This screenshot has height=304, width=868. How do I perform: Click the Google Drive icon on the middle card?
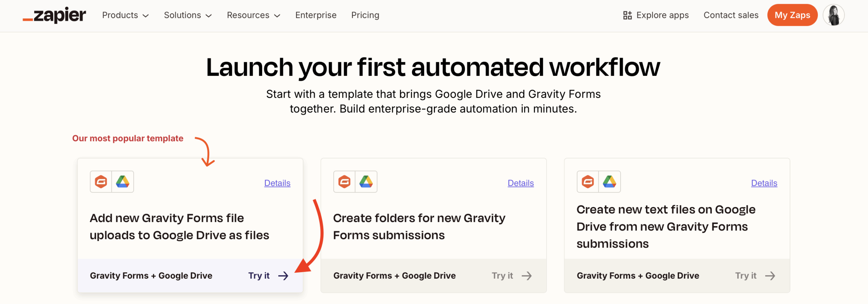[x=367, y=182]
